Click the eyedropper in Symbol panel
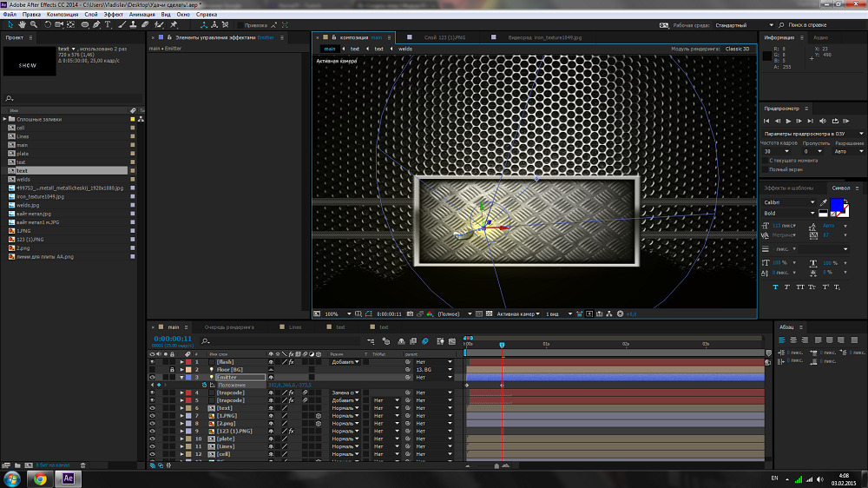The image size is (868, 488). tap(823, 202)
